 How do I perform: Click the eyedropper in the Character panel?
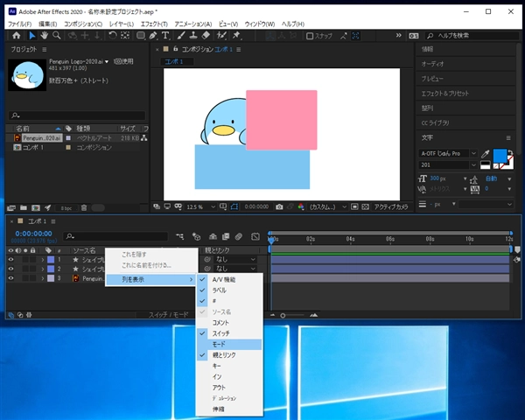[485, 154]
